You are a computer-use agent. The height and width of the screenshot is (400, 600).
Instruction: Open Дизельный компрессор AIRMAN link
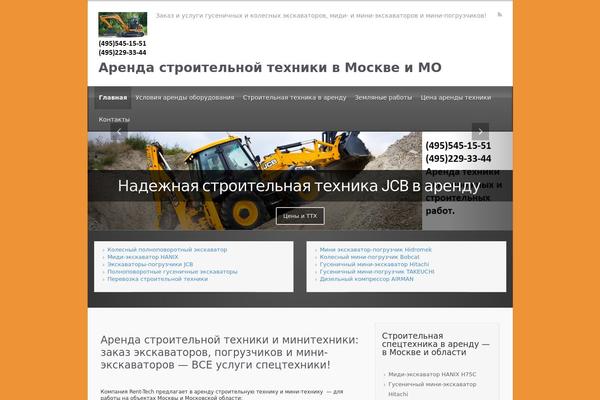pos(367,279)
